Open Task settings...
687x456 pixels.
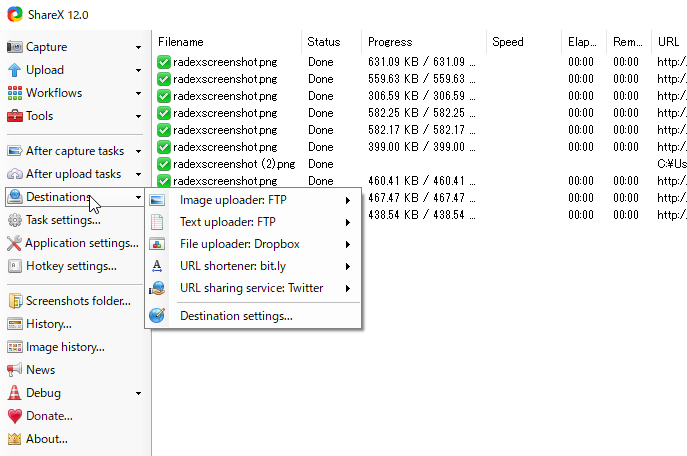coord(63,220)
